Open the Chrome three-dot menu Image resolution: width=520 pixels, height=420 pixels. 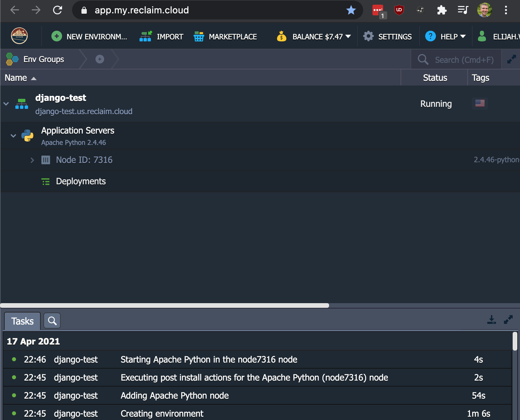tap(506, 10)
